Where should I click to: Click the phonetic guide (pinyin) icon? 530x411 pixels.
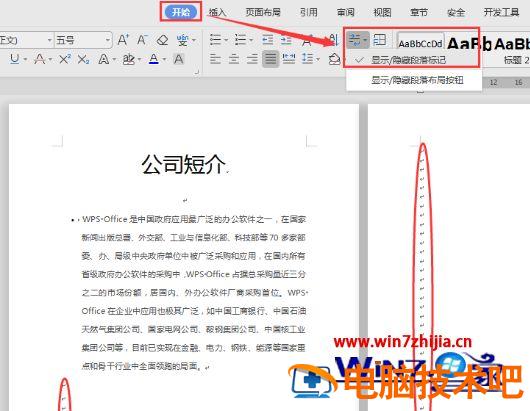pos(182,40)
